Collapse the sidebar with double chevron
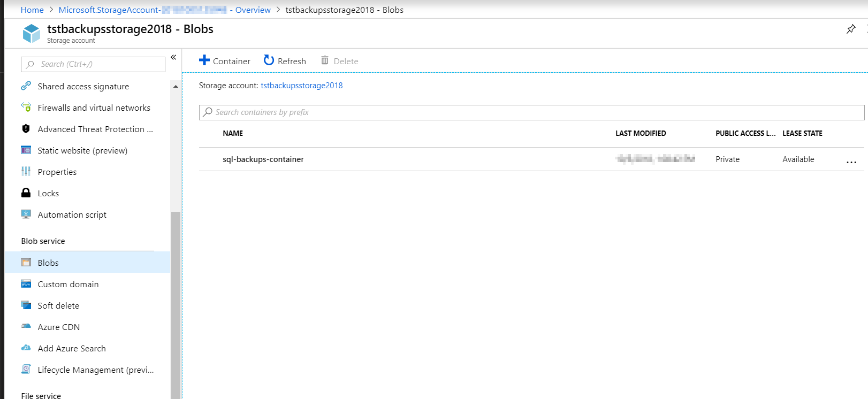This screenshot has width=868, height=399. 173,57
